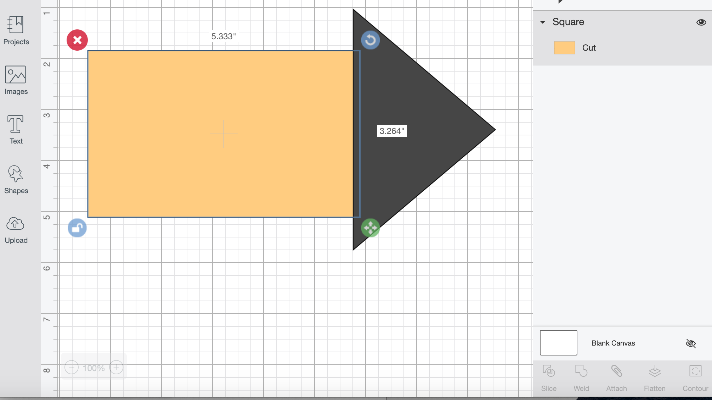712x400 pixels.
Task: Click the Attach tool
Action: pyautogui.click(x=616, y=378)
